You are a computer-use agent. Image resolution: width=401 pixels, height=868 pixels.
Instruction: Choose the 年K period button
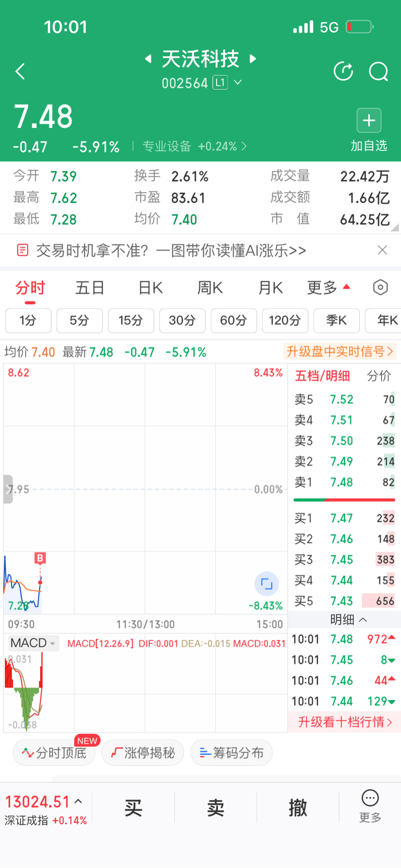point(384,320)
